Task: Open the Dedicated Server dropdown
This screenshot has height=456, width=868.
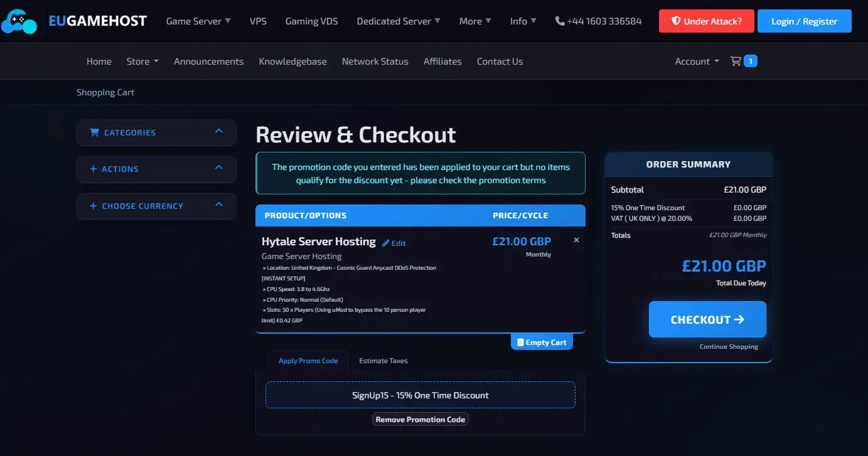Action: click(399, 21)
